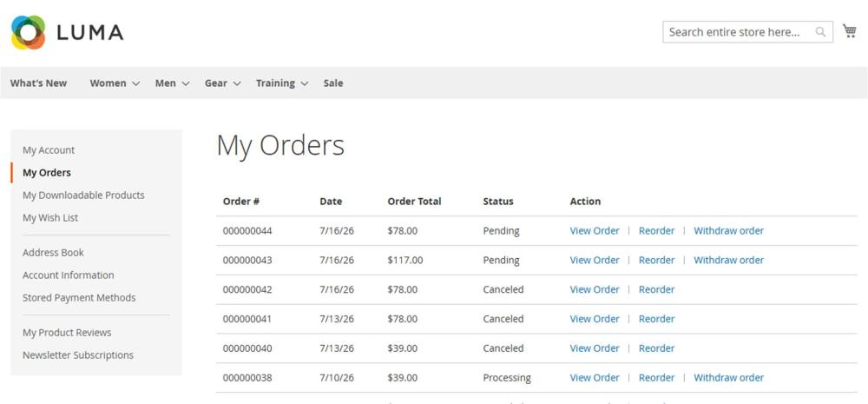This screenshot has width=868, height=404.
Task: Open the What's New menu item
Action: (38, 83)
